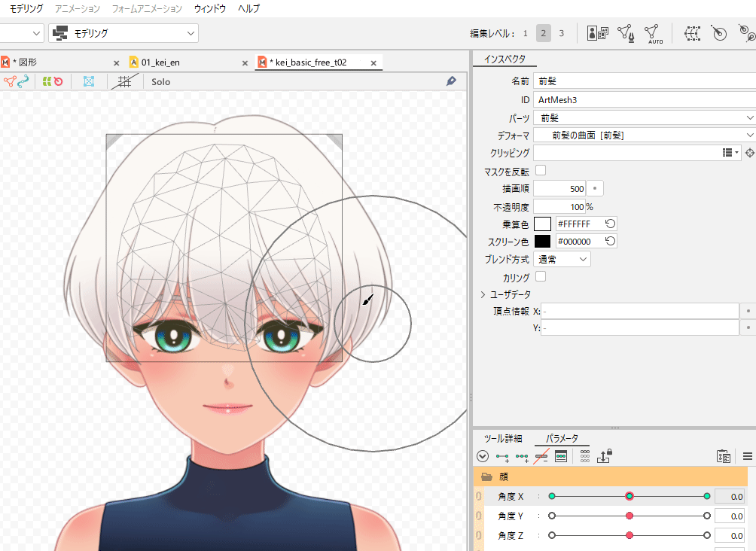Click the two-point key insertion icon
The height and width of the screenshot is (551, 756).
[x=501, y=455]
